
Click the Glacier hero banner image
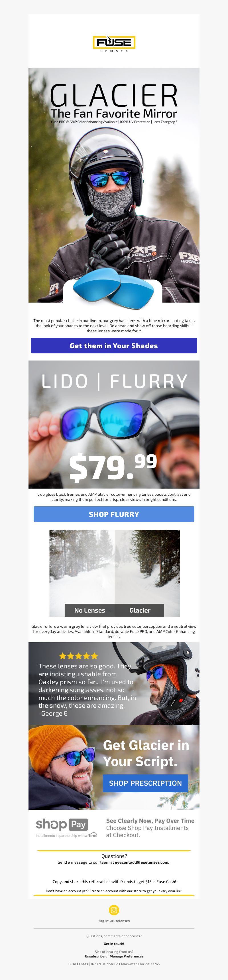114,185
